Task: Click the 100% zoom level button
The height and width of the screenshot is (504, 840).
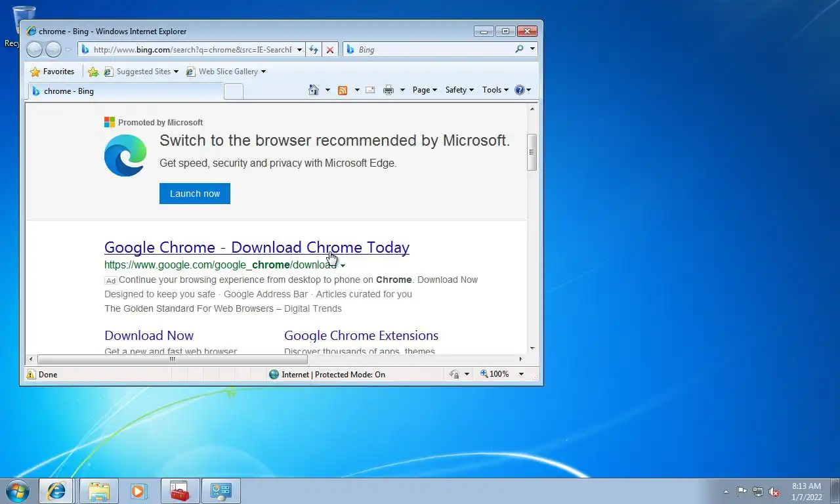Action: pyautogui.click(x=495, y=374)
